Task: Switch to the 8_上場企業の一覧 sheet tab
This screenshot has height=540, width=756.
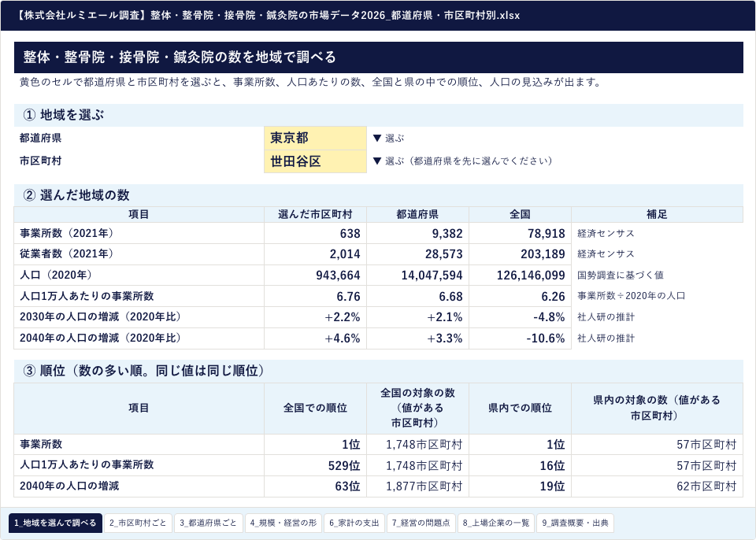Action: coord(496,523)
